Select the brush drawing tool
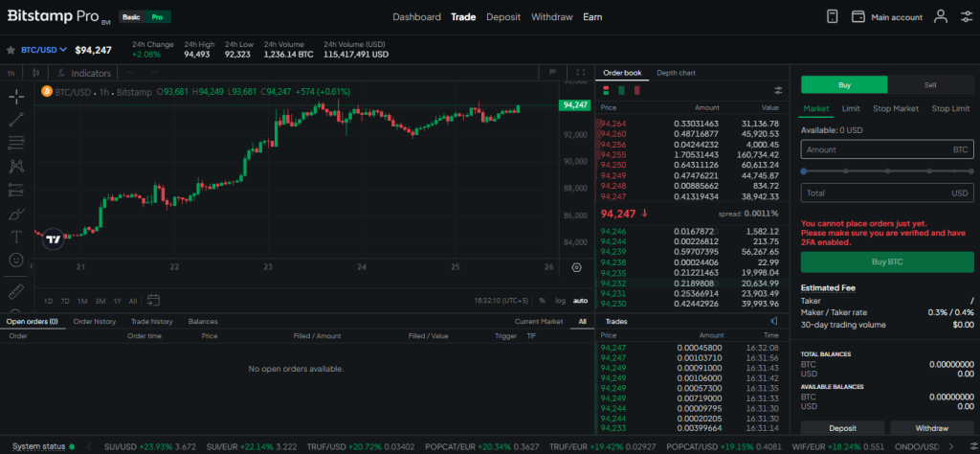 point(17,214)
